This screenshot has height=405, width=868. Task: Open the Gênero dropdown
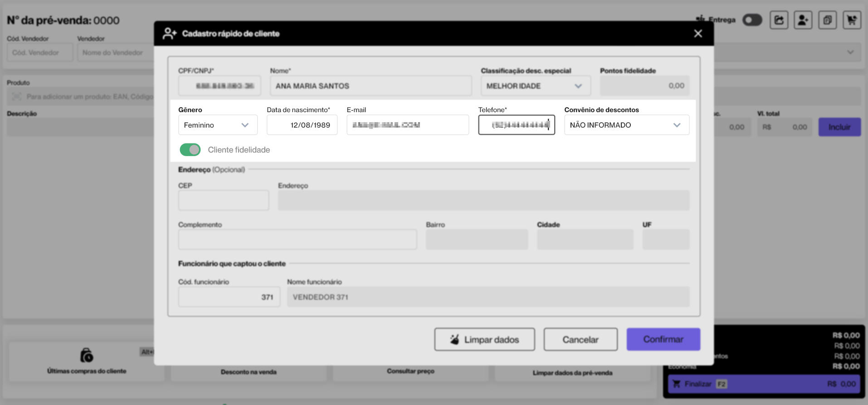tap(218, 125)
